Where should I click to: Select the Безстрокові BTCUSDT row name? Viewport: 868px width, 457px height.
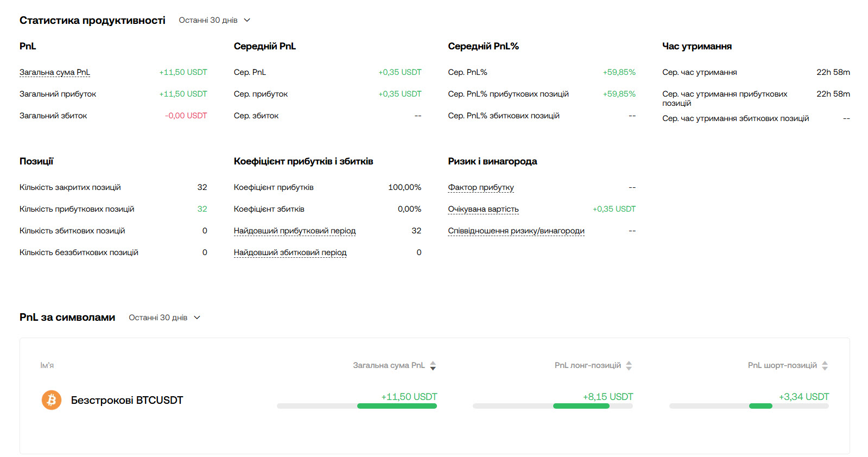pos(127,401)
